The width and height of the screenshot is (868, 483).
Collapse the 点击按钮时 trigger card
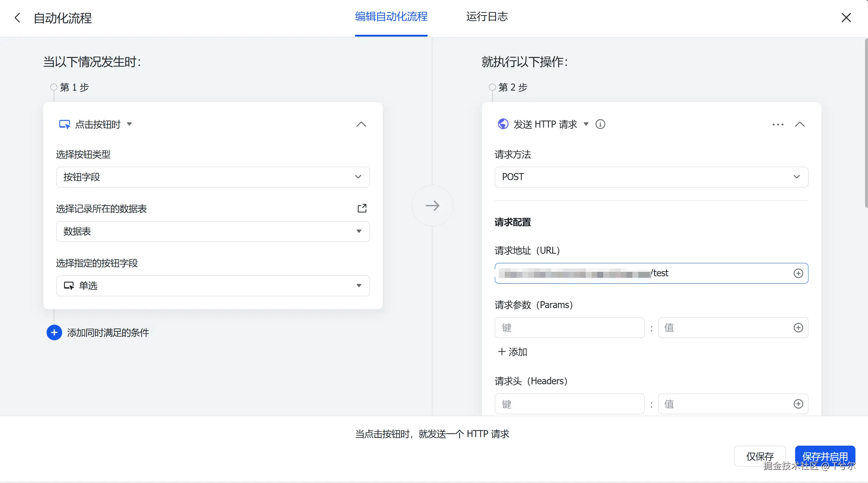coord(361,125)
